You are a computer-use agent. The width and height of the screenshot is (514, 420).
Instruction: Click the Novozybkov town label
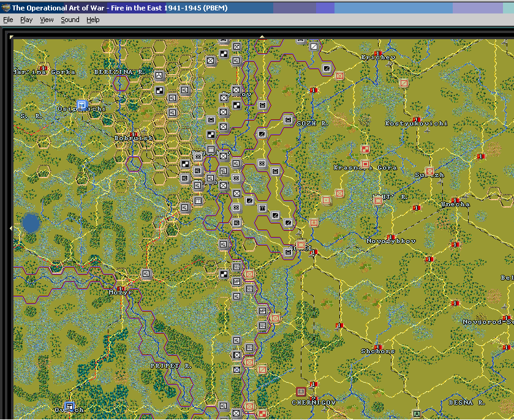[x=391, y=241]
